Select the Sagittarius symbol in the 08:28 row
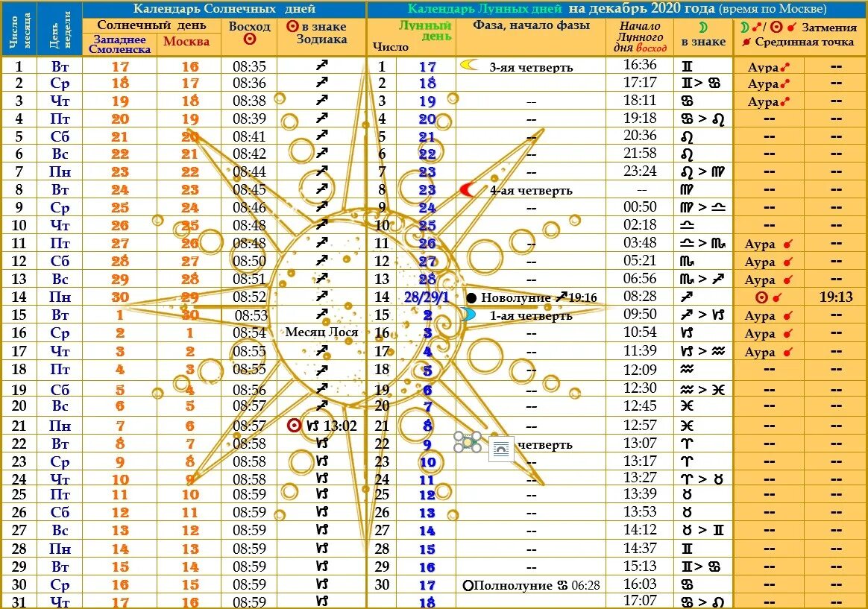This screenshot has width=868, height=609. point(687,297)
